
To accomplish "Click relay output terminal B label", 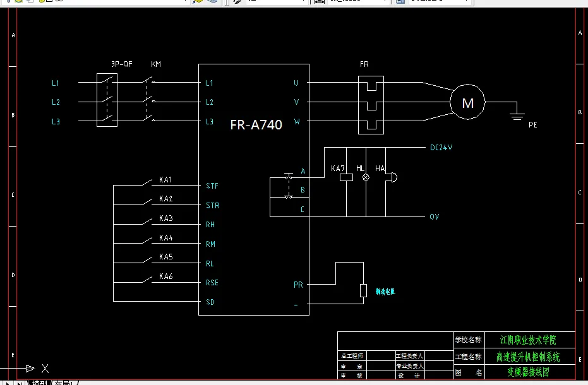I will (303, 190).
